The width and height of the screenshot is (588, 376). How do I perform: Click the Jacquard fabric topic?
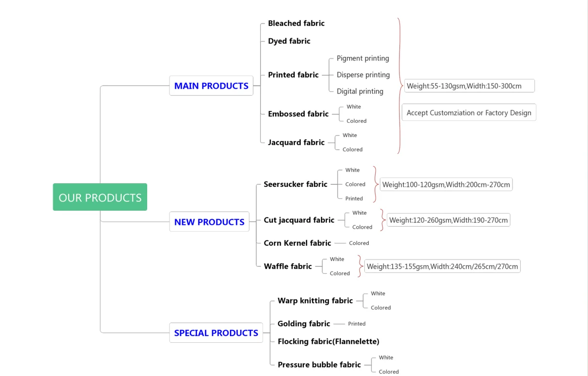click(296, 142)
